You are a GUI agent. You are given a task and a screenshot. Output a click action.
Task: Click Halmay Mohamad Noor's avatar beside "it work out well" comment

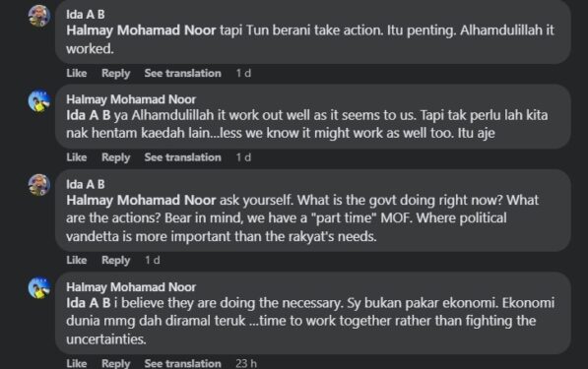point(39,100)
